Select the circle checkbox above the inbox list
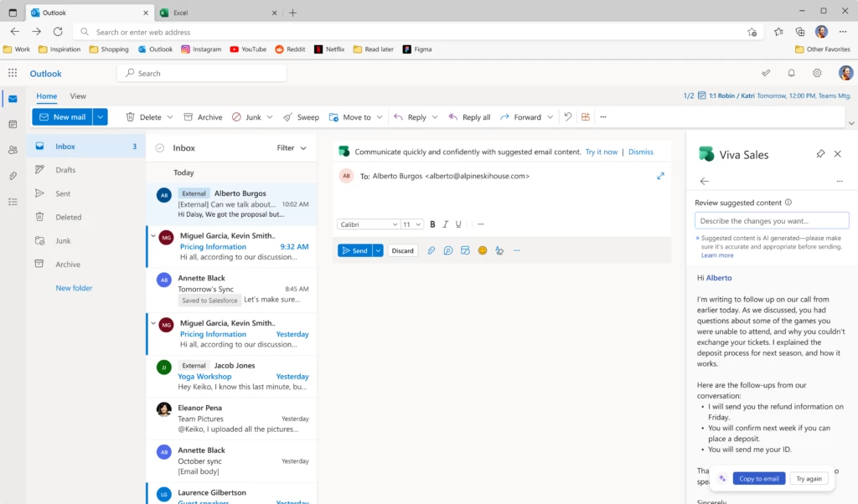 pyautogui.click(x=159, y=147)
